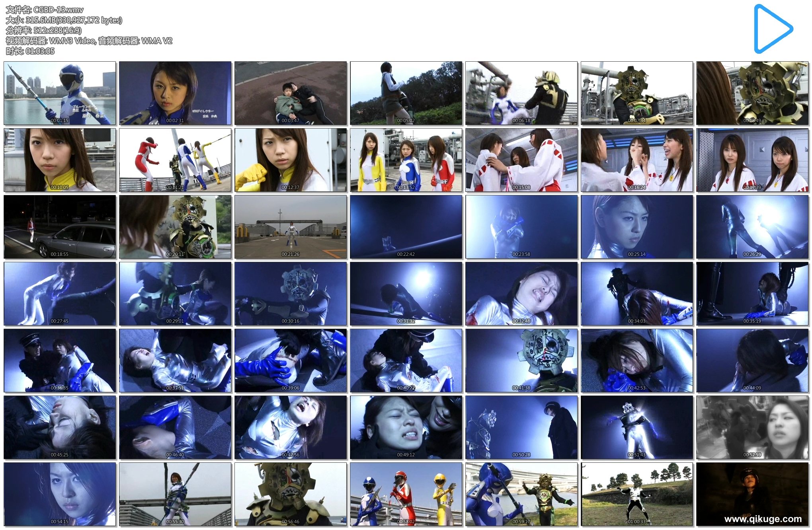Click the grayscale frame at 00:52:59

(752, 427)
